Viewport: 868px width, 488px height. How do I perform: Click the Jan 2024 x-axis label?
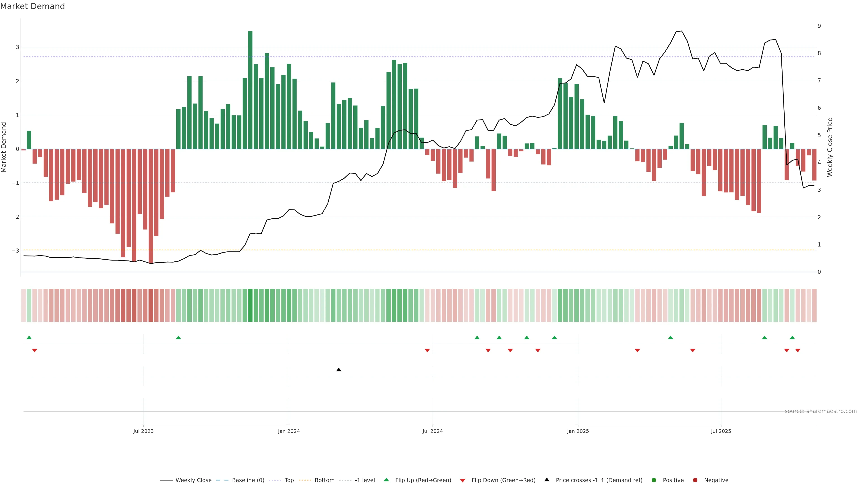click(289, 431)
